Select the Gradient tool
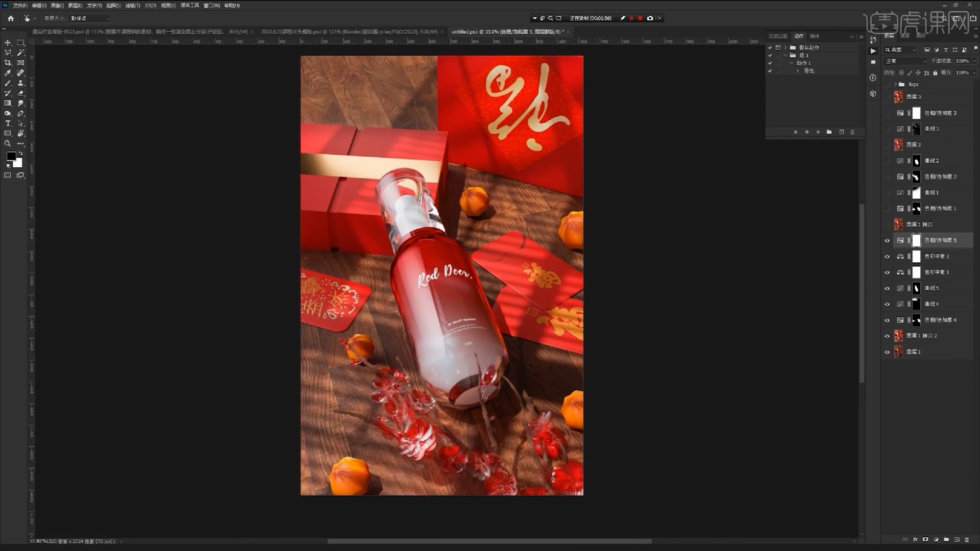980x551 pixels. click(x=8, y=103)
